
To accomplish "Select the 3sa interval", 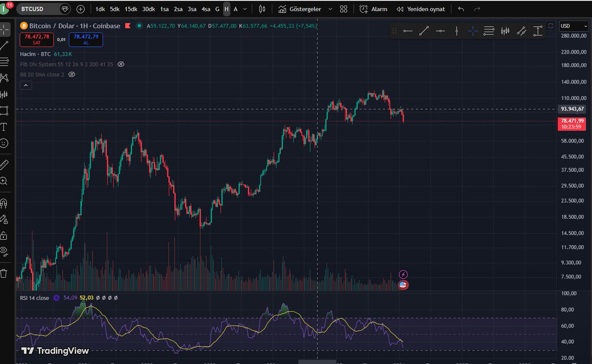I will 192,9.
